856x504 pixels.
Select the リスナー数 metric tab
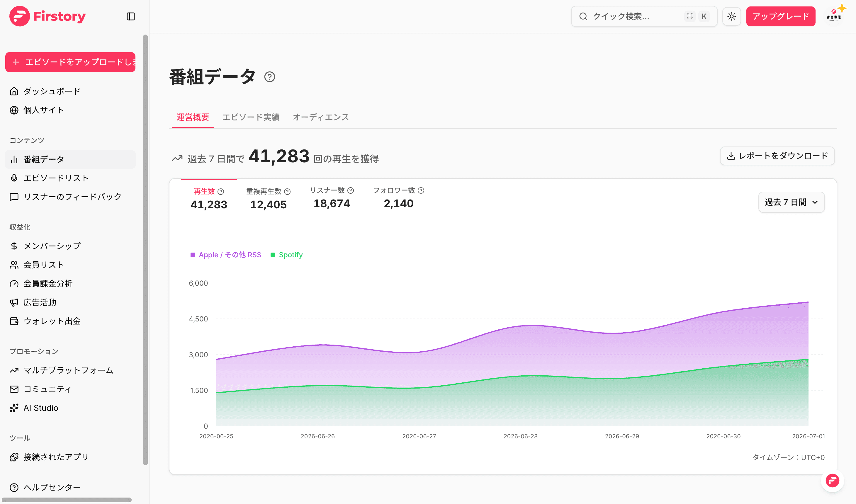pos(332,198)
